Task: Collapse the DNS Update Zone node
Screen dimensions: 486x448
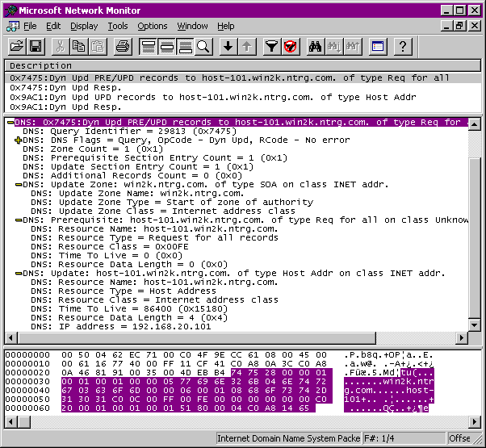Action: click(x=18, y=185)
